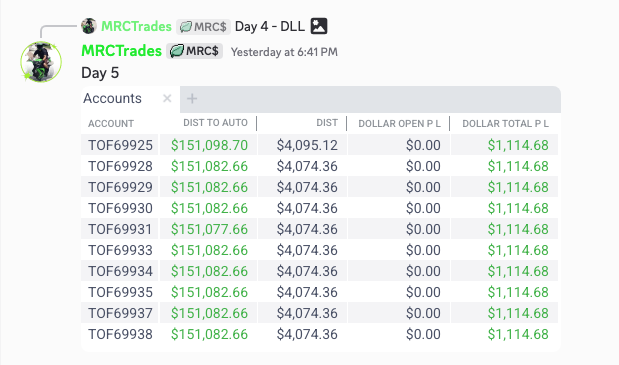Image resolution: width=619 pixels, height=365 pixels.
Task: Open the attached accounts table image
Action: pyautogui.click(x=321, y=219)
